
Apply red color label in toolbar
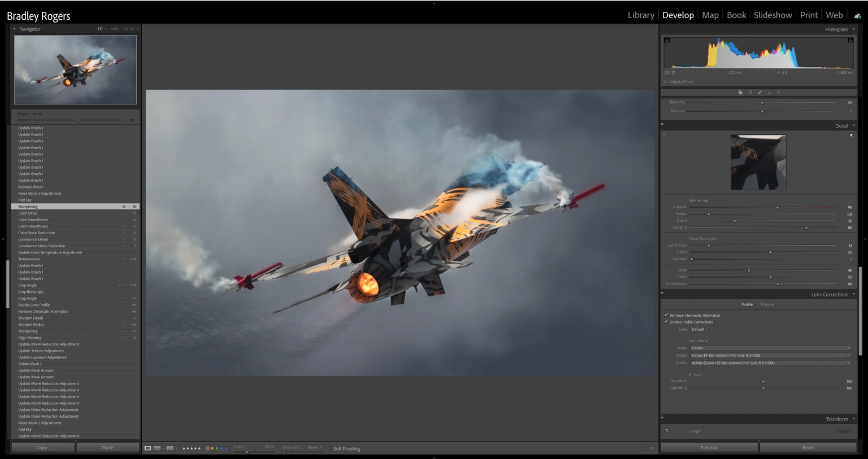[x=207, y=448]
